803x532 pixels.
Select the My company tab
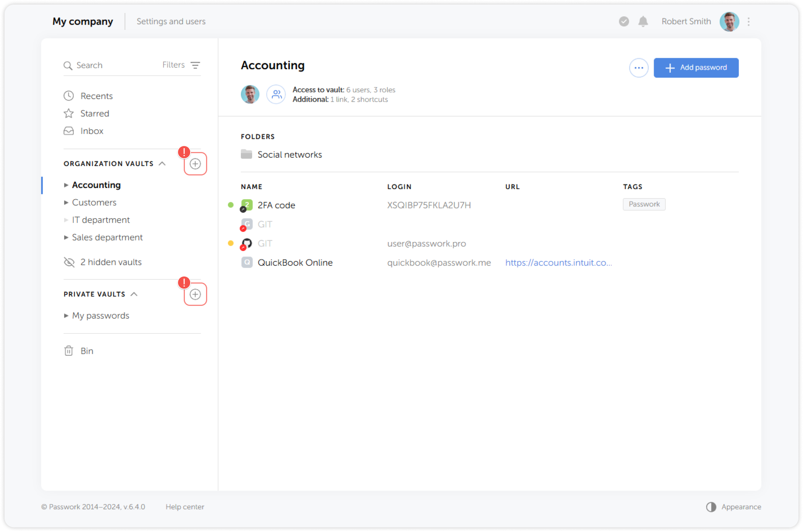(82, 21)
